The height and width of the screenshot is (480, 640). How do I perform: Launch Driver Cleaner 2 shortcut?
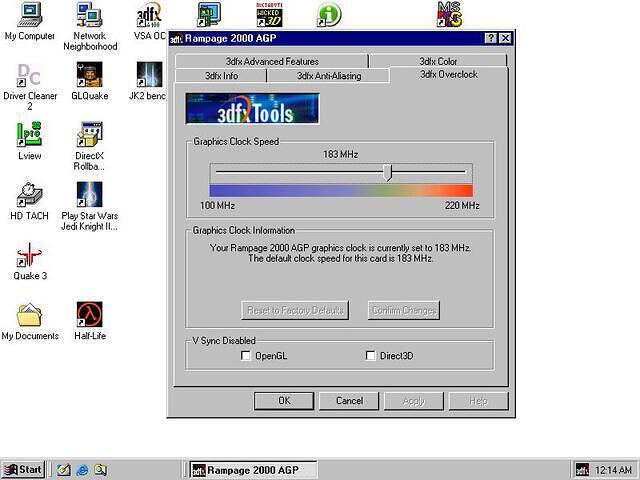tap(30, 75)
